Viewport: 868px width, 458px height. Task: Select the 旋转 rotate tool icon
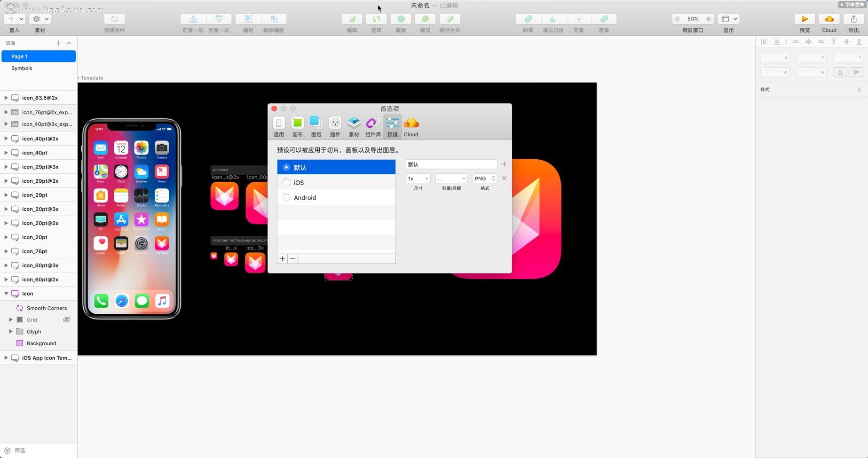376,19
